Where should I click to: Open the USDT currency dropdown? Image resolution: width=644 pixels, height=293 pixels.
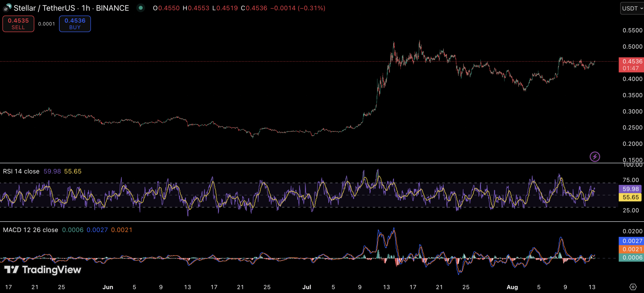(632, 9)
